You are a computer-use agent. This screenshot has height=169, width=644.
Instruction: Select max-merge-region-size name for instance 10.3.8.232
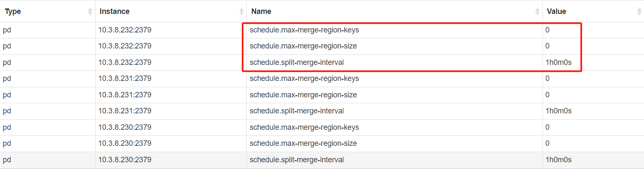pyautogui.click(x=303, y=46)
